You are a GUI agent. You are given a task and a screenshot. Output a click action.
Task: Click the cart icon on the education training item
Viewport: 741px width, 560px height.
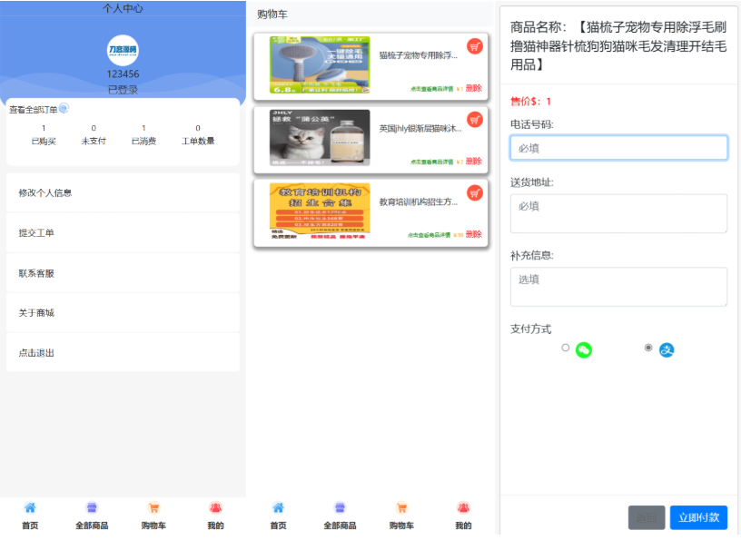point(475,192)
